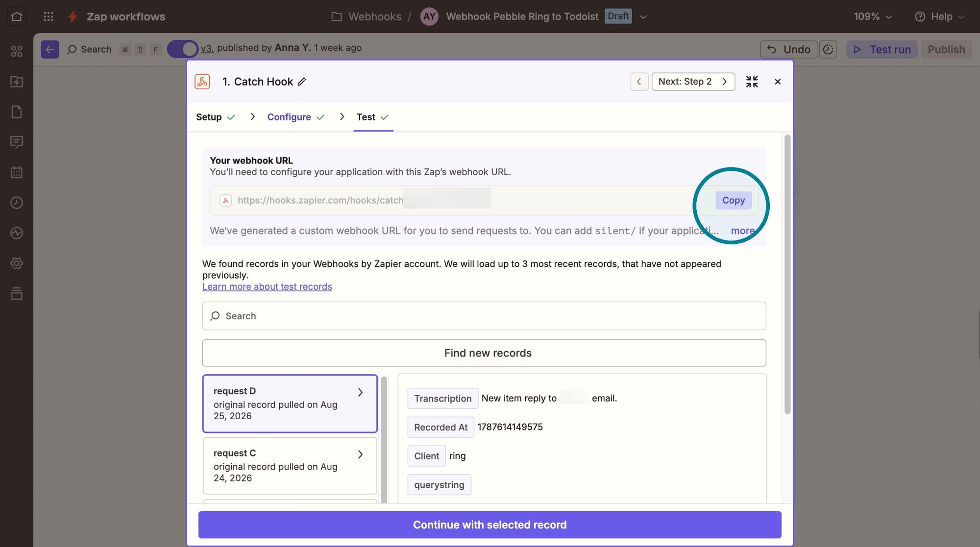Click the Draft status badge

coord(618,16)
